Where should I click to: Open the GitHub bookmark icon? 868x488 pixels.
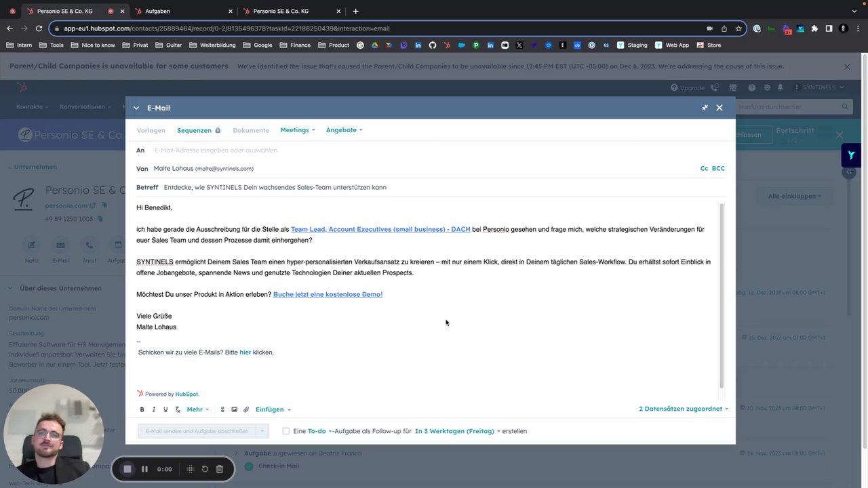tap(433, 45)
